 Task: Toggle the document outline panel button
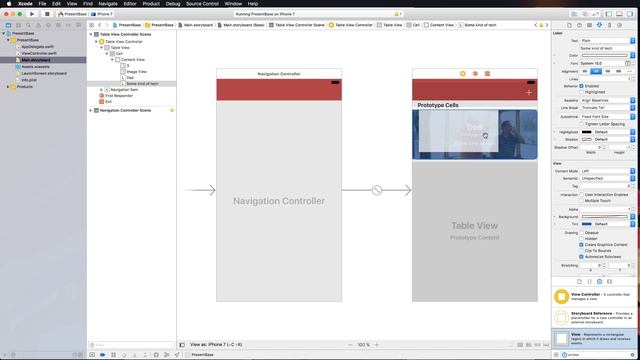[x=182, y=344]
